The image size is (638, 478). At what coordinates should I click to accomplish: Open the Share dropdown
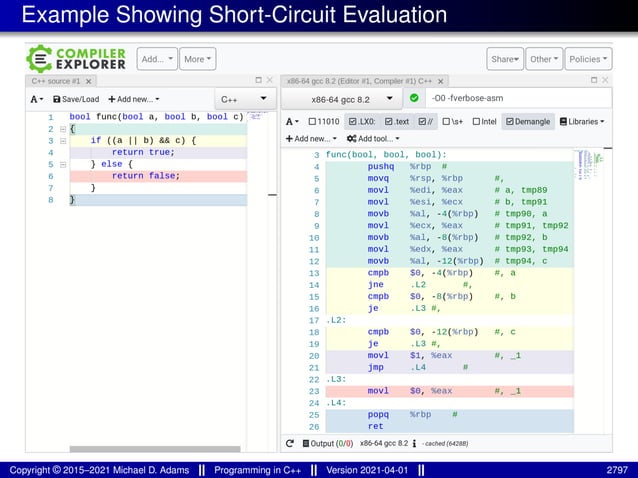tap(505, 59)
